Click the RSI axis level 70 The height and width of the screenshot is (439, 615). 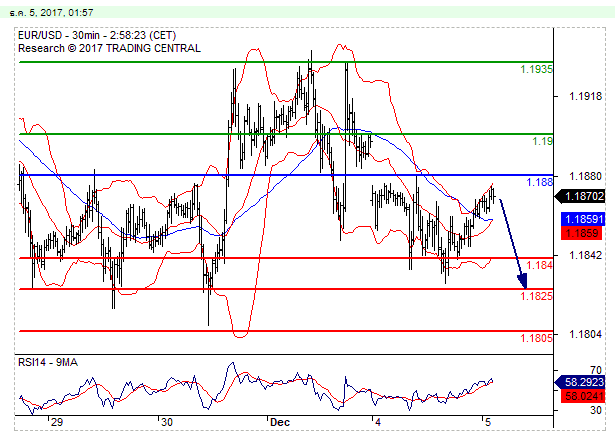click(596, 370)
